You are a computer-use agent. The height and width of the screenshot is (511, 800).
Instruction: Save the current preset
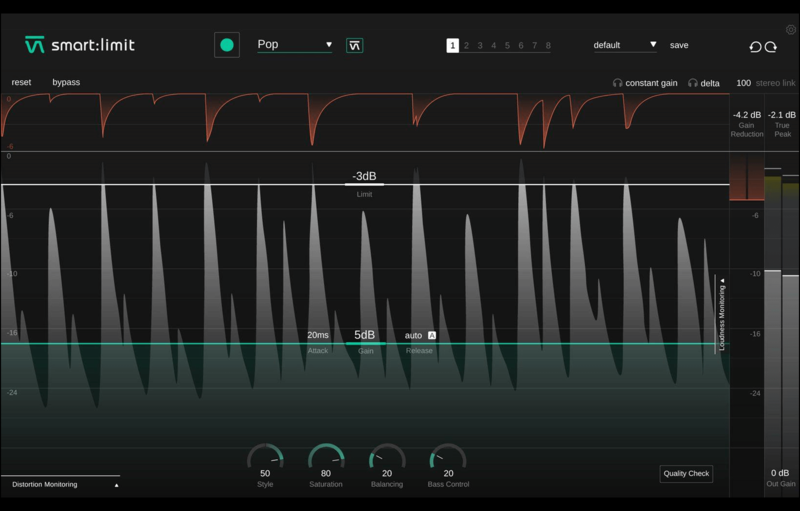tap(679, 45)
